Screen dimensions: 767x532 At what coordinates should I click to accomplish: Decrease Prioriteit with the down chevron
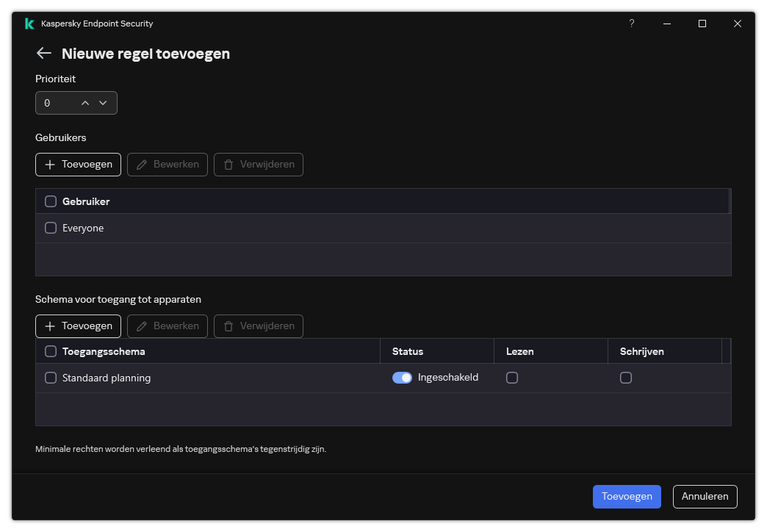coord(103,103)
